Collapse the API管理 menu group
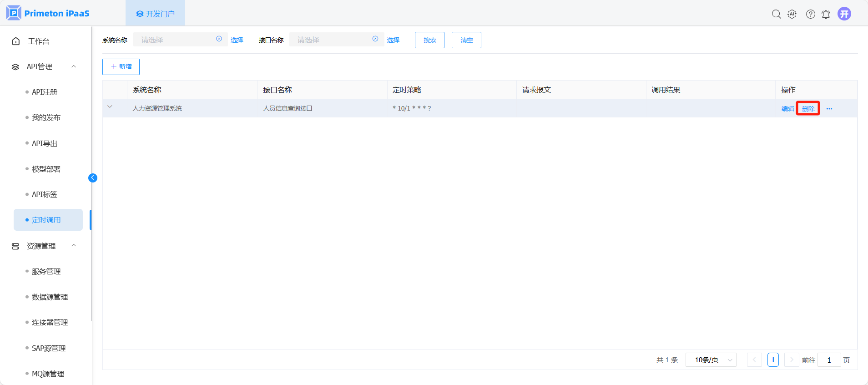Image resolution: width=868 pixels, height=385 pixels. 74,66
